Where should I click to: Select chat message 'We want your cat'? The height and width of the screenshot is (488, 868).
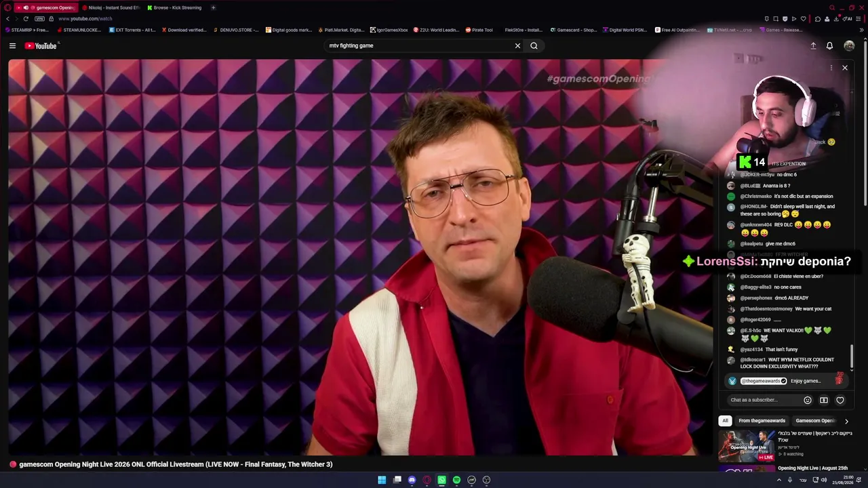tap(813, 309)
